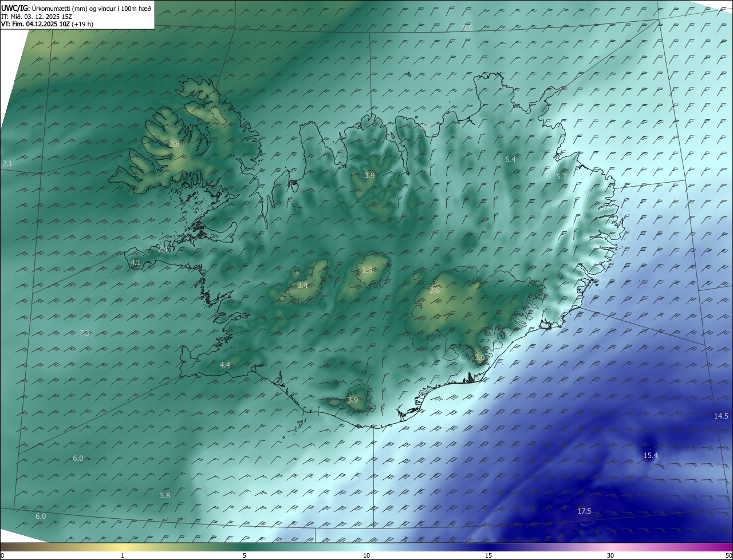This screenshot has width=733, height=560.
Task: Click the 3.9 value in north Iceland
Action: 369,175
